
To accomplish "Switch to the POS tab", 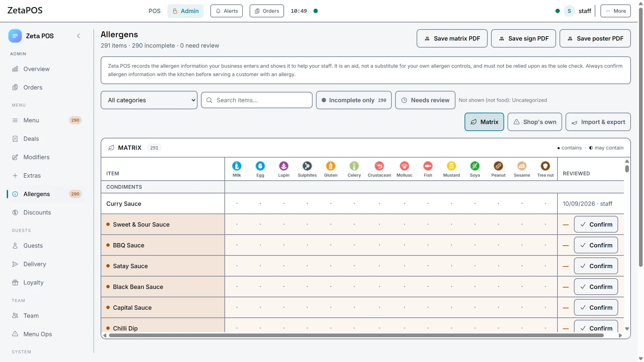I will coord(155,11).
